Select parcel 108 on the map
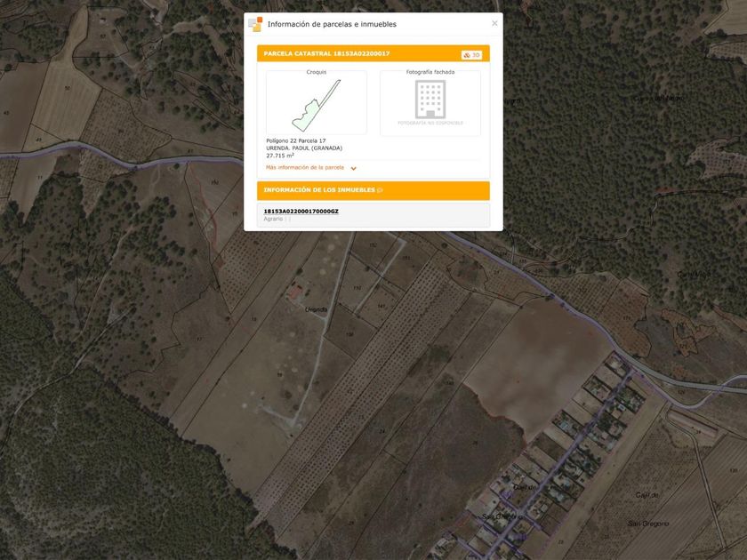 (350, 334)
